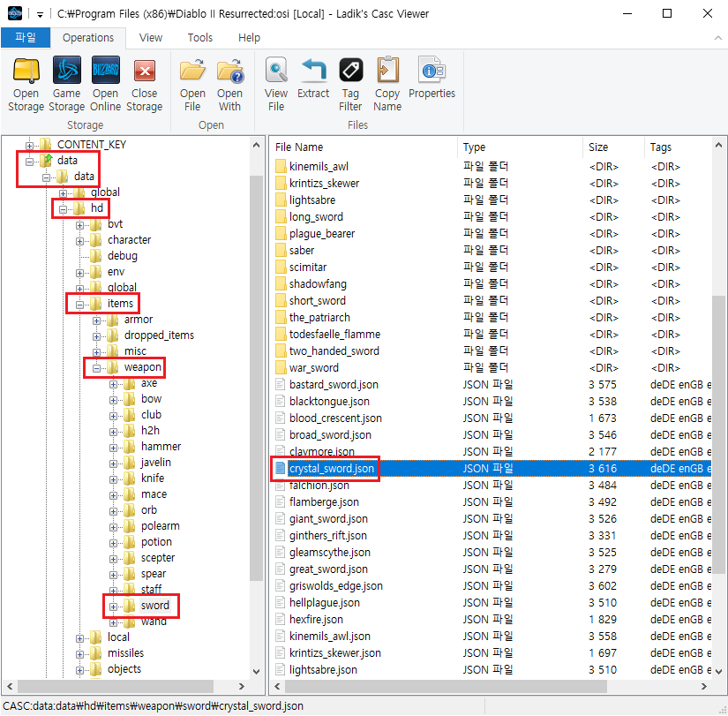This screenshot has width=728, height=716.
Task: Expand the armor folder node
Action: (96, 320)
